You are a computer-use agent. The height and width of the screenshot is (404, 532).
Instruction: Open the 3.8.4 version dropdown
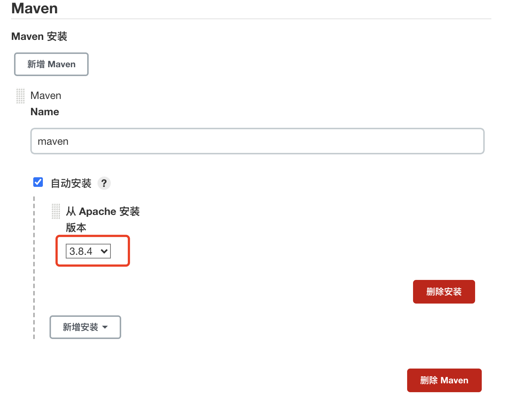(x=88, y=251)
